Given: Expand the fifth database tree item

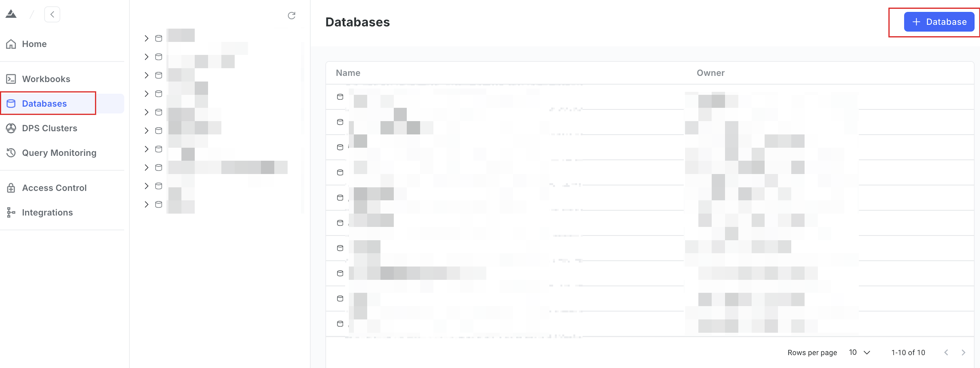Looking at the screenshot, I should pyautogui.click(x=146, y=112).
